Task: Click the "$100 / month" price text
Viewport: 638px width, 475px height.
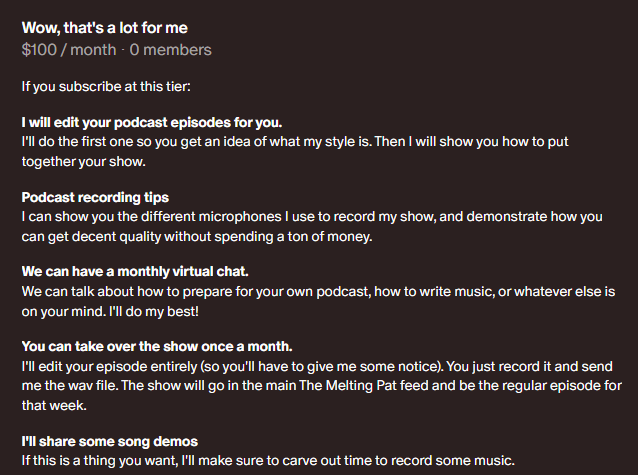Action: tap(69, 50)
